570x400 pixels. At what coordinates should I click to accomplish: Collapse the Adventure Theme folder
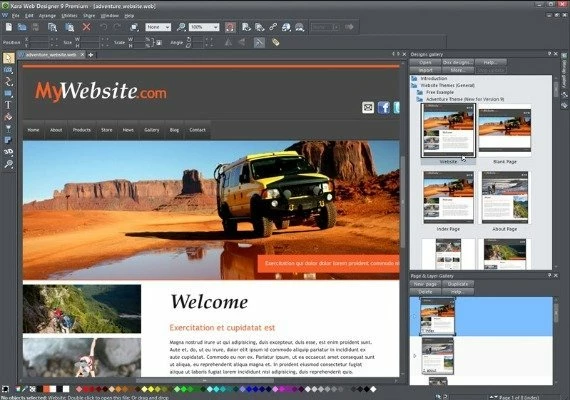click(x=420, y=99)
